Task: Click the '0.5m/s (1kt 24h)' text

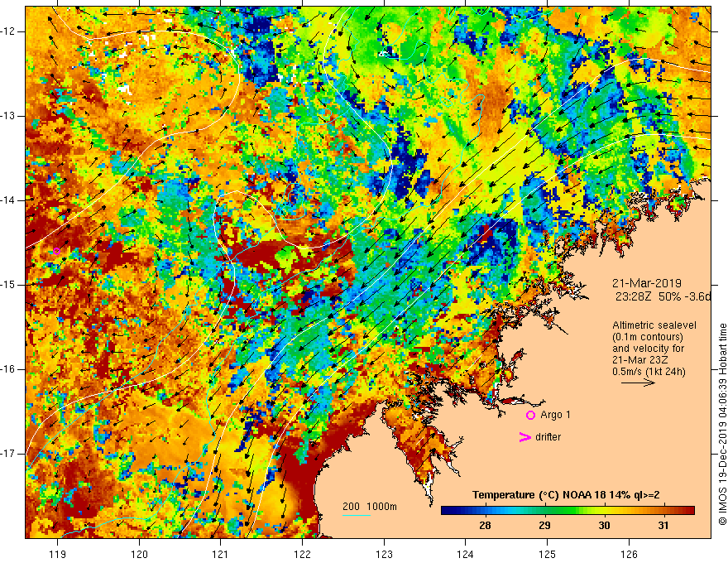Action: click(x=649, y=372)
